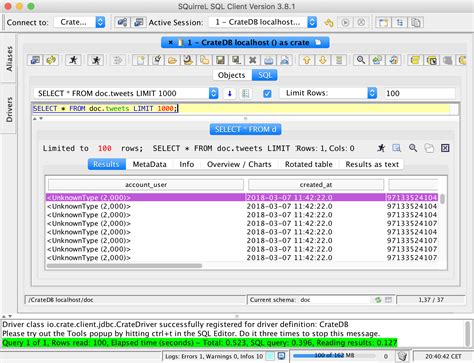Viewport: 474px width, 363px height.
Task: Open the Drivers side panel
Action: (9, 109)
